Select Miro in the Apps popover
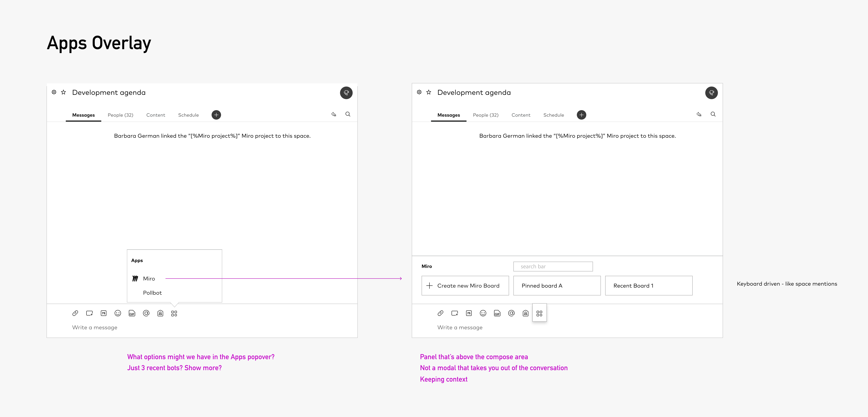Screen dimensions: 868x417 tap(149, 278)
